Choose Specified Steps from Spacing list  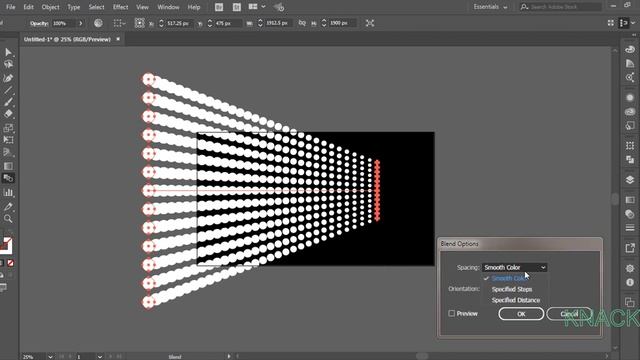pyautogui.click(x=512, y=289)
